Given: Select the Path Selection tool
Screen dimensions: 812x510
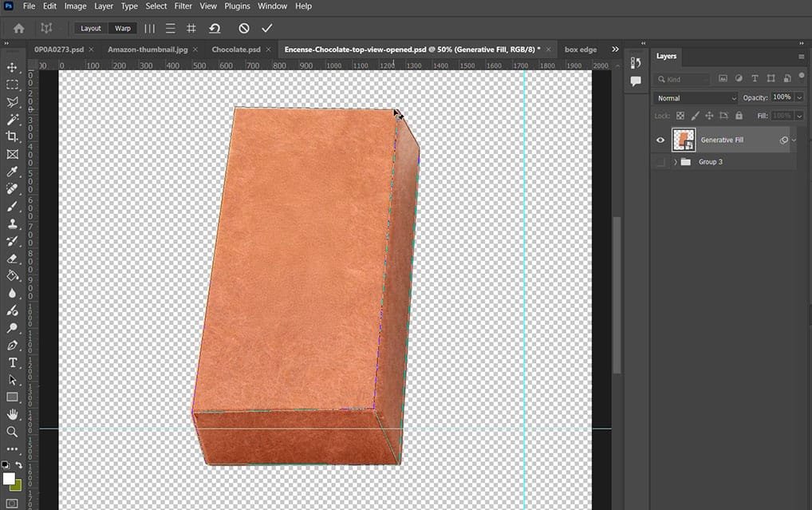Looking at the screenshot, I should point(12,380).
